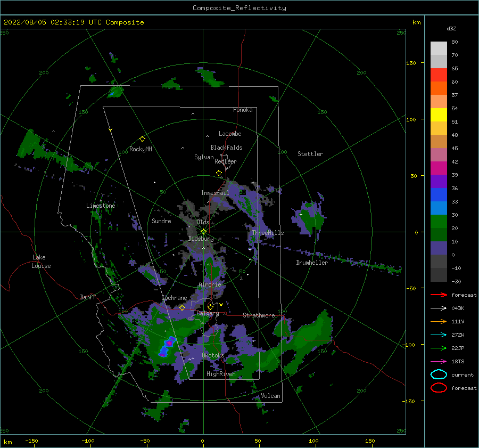Click the yellow diamond marker below Cochrane
479x448 pixels.
click(x=183, y=307)
